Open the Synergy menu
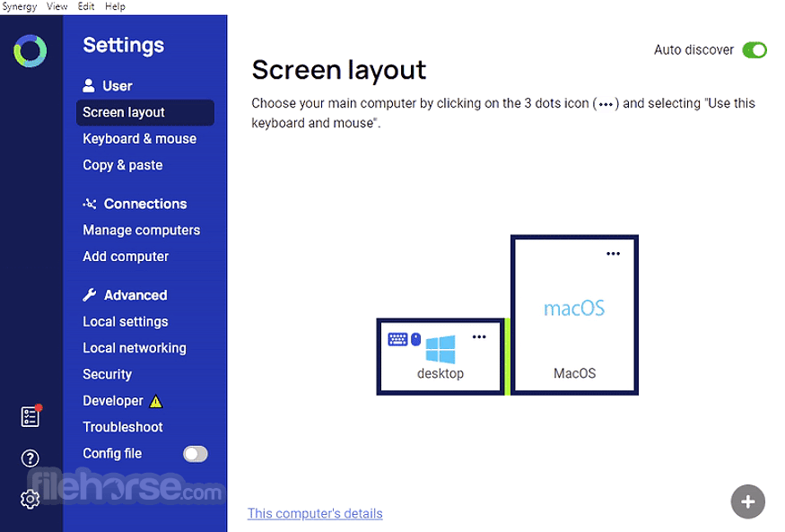785x532 pixels. [20, 6]
